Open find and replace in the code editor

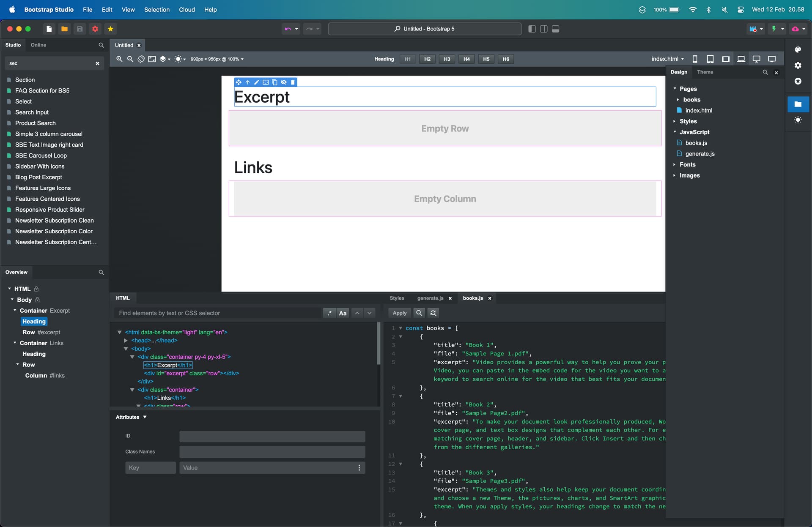[433, 313]
